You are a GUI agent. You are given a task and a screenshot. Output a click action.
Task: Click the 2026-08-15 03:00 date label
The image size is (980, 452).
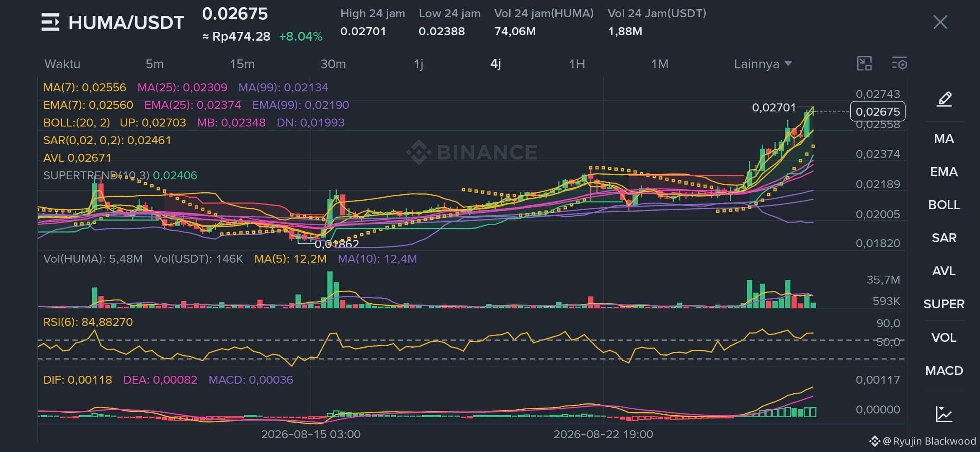coord(311,434)
